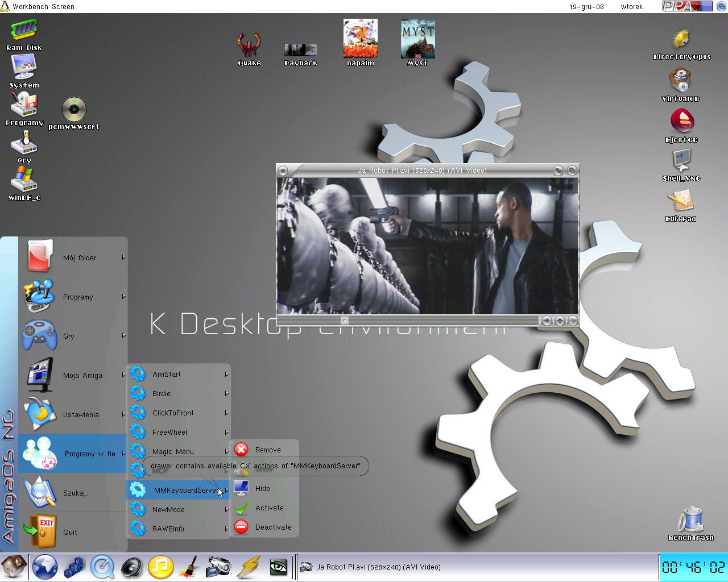Click the screen depth gadget at top right
This screenshot has height=582, width=728.
pos(721,6)
